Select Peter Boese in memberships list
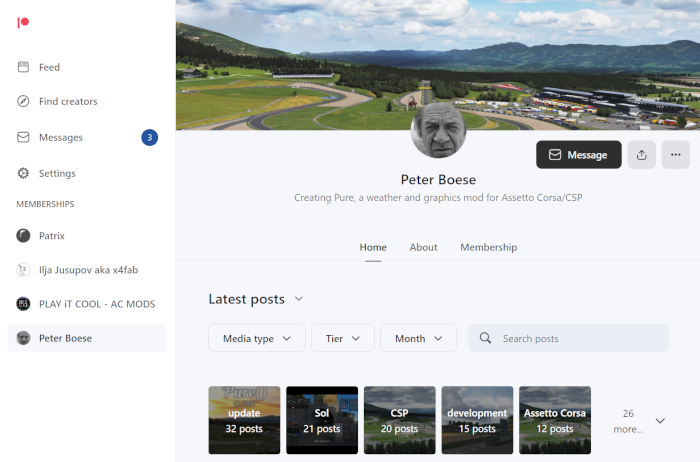This screenshot has width=700, height=462. [87, 338]
